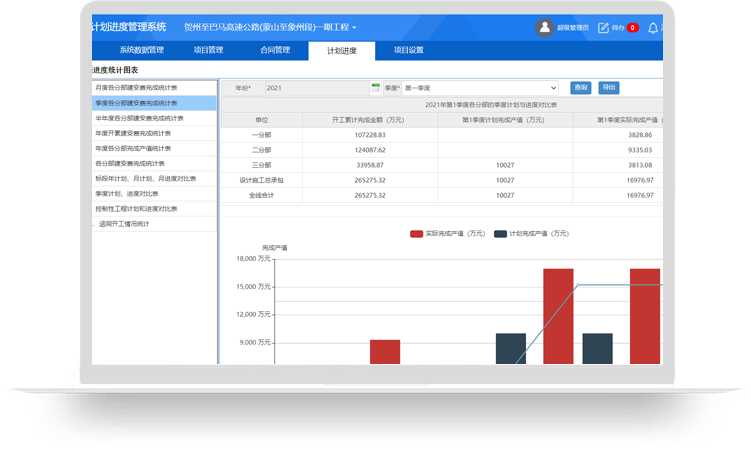
Task: Toggle the red 实际完成产值 legend series
Action: coord(417,233)
